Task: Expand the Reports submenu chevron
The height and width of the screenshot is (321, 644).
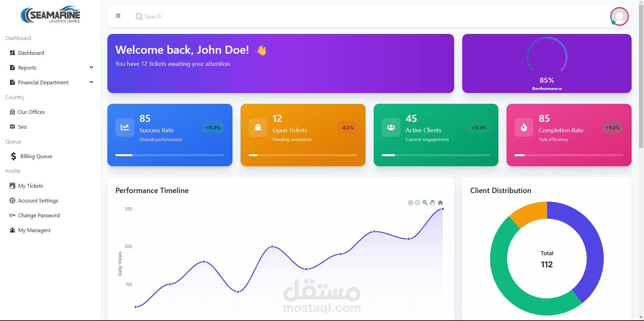Action: pos(91,67)
